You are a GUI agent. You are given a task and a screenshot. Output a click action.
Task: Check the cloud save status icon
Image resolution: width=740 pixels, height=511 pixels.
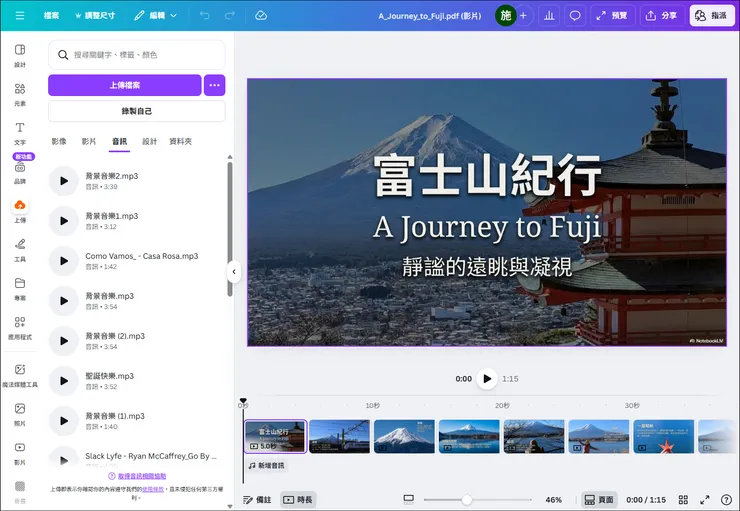(x=261, y=16)
